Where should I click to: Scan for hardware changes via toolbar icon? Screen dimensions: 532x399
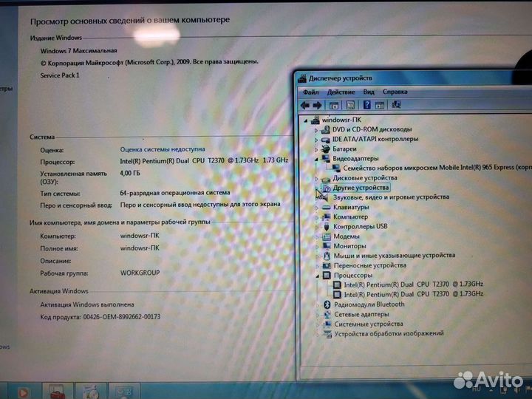[396, 104]
